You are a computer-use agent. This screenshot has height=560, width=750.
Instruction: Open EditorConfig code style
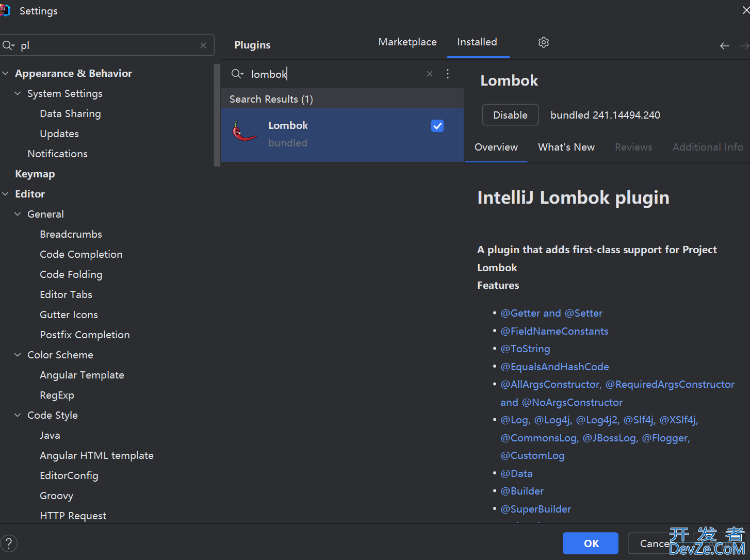(69, 475)
